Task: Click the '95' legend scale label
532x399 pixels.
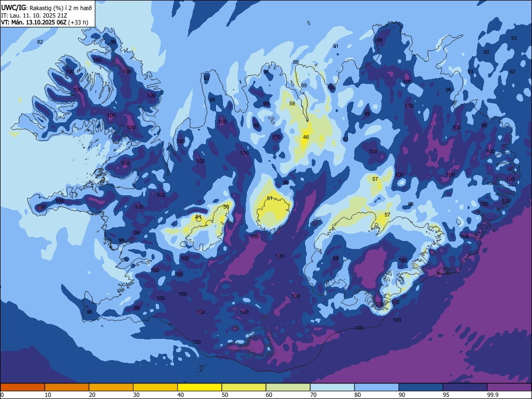Action: pos(446,395)
